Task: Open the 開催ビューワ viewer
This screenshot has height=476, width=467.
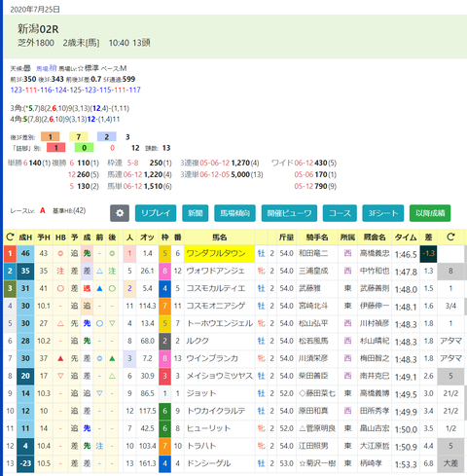Action: click(289, 213)
